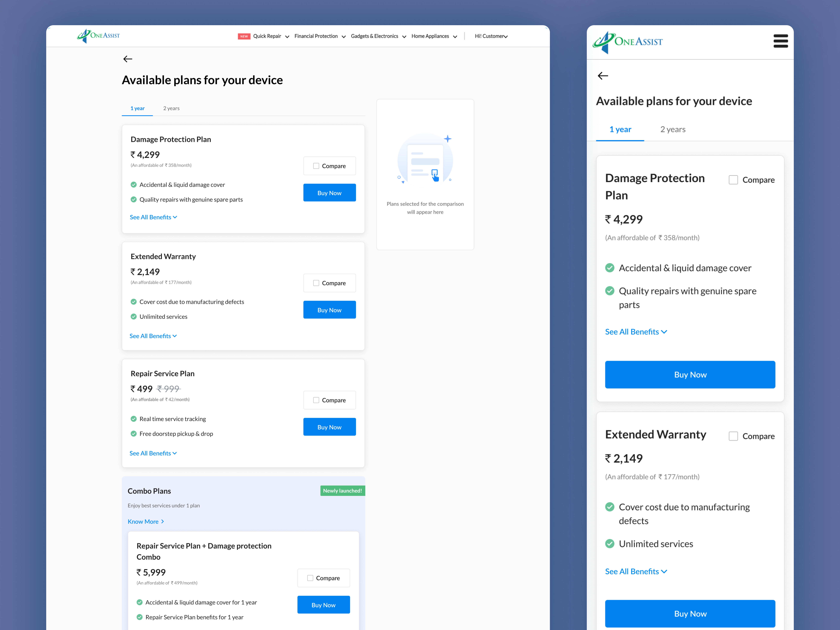Click the mobile back arrow icon
The image size is (840, 630).
[603, 76]
